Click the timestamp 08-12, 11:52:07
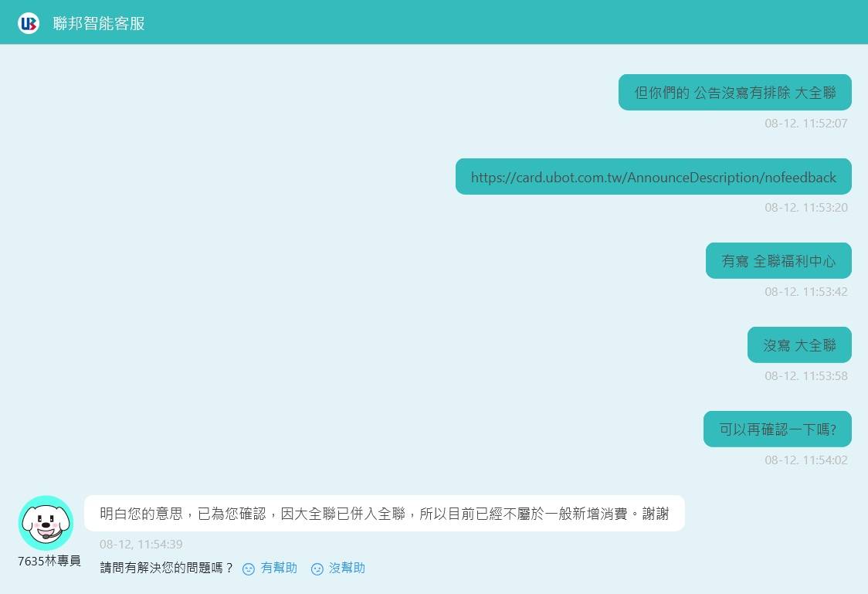Image resolution: width=868 pixels, height=594 pixels. click(x=806, y=124)
